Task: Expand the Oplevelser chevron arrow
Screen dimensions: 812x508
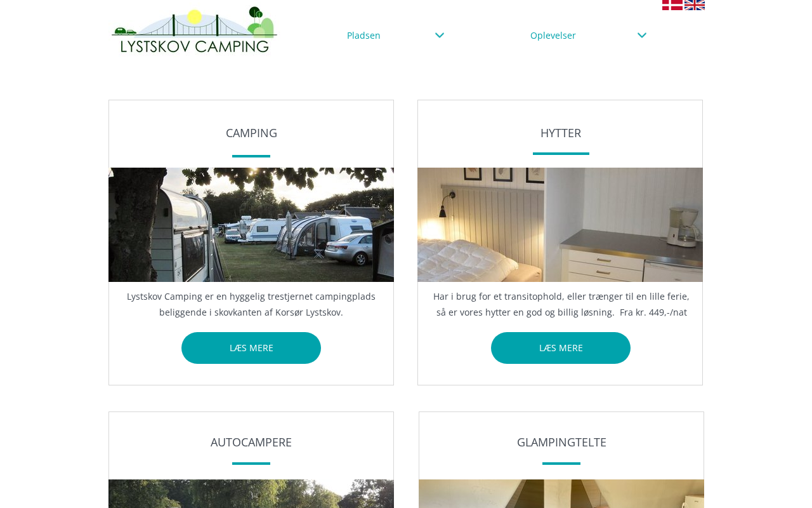Action: point(642,36)
